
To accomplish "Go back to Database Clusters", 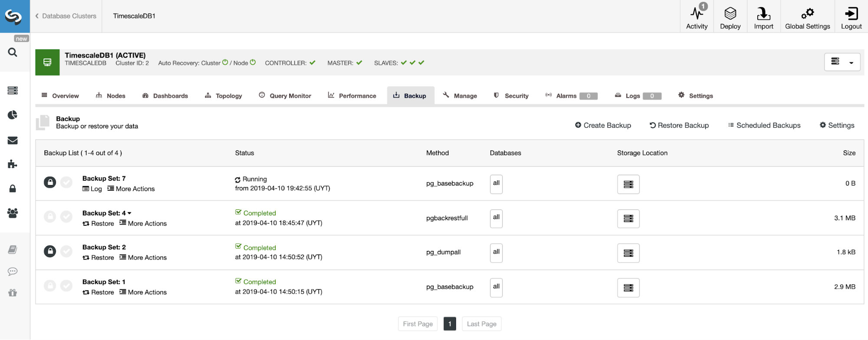I will (x=66, y=16).
